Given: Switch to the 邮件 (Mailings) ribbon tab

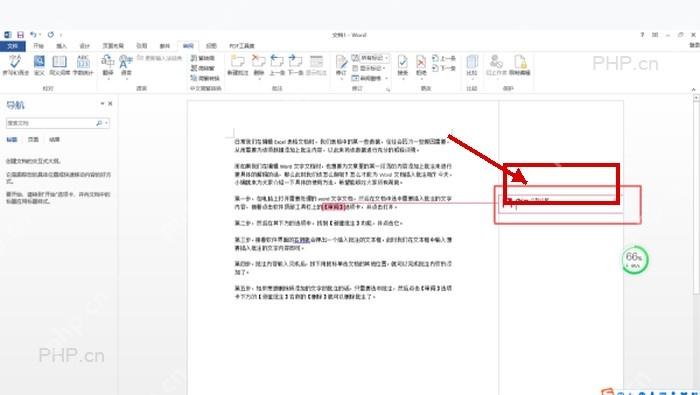Looking at the screenshot, I should click(x=165, y=46).
